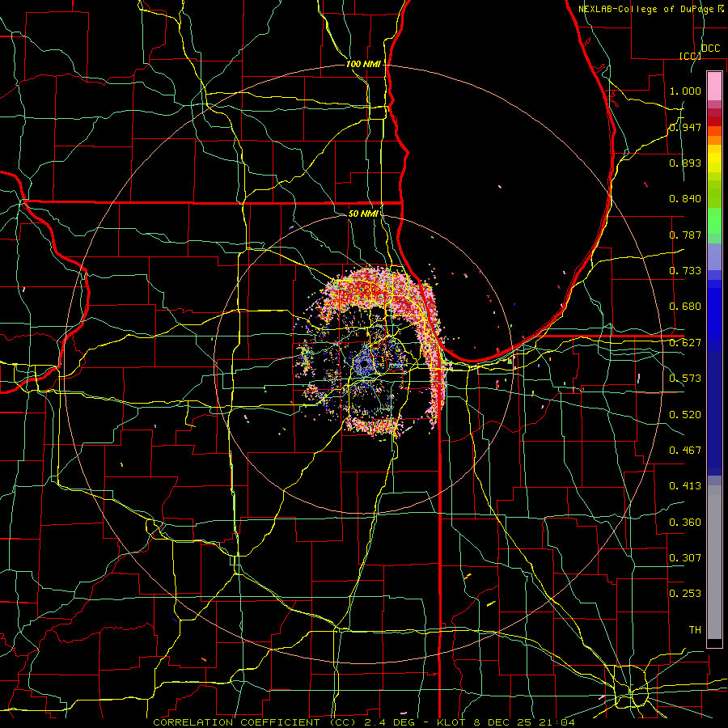
Task: Click the [CC] units label
Action: pyautogui.click(x=690, y=56)
